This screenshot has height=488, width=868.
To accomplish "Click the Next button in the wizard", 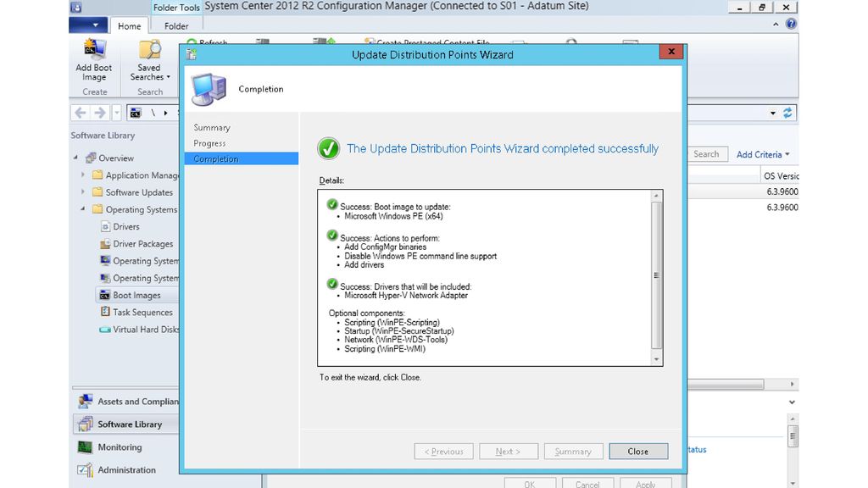I will point(509,452).
